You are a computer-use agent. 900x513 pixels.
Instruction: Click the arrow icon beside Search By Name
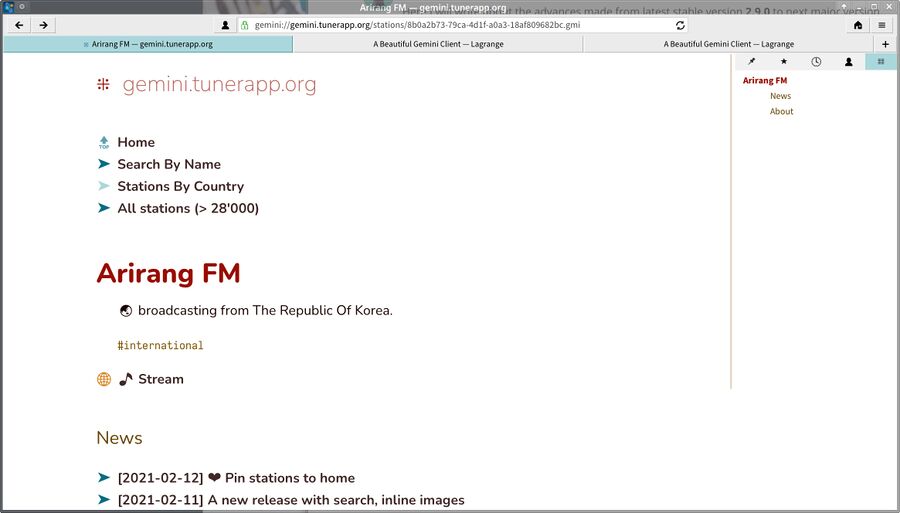point(104,164)
